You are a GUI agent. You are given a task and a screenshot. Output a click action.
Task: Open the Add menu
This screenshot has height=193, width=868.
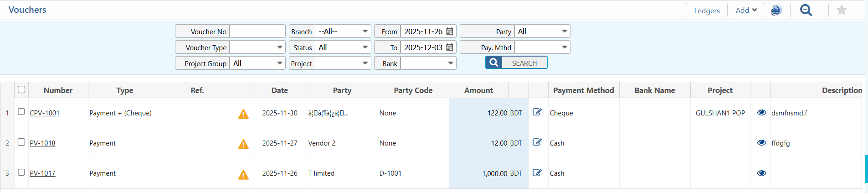pyautogui.click(x=746, y=10)
